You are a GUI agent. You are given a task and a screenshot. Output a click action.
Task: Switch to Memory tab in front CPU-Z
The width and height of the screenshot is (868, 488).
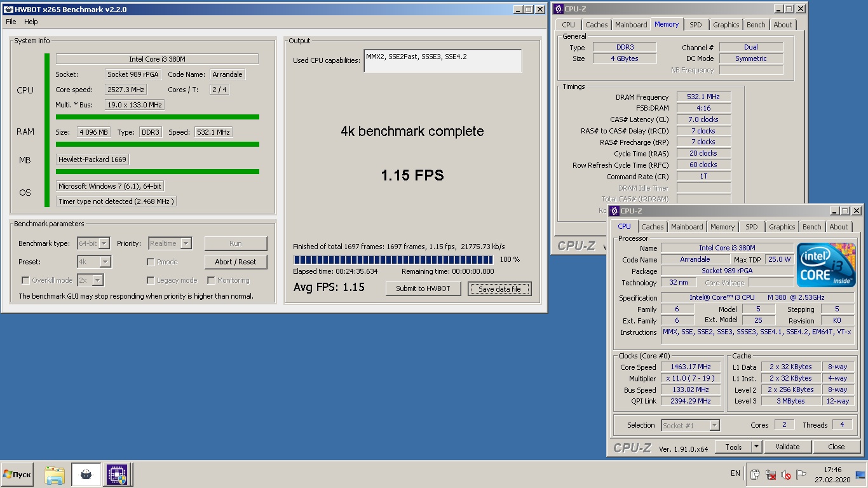(722, 227)
